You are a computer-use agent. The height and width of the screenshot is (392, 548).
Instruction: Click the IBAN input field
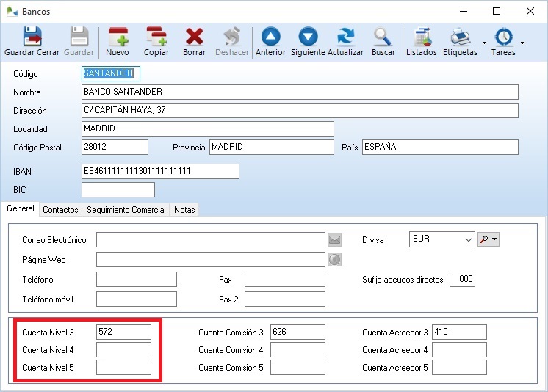[x=160, y=171]
